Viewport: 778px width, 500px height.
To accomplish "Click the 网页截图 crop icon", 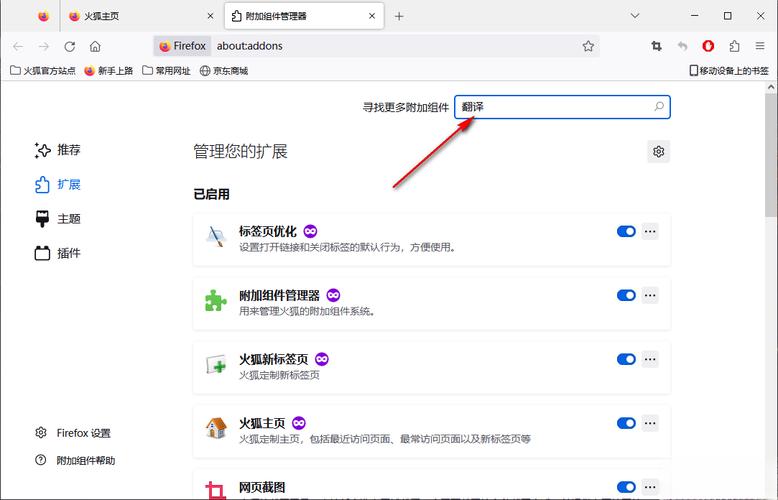I will coord(216,490).
